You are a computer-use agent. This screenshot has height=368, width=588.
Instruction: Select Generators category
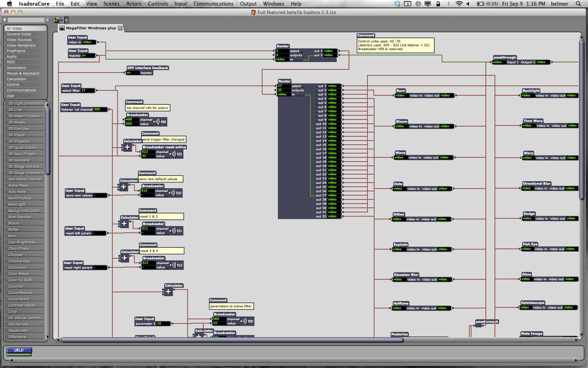[26, 68]
